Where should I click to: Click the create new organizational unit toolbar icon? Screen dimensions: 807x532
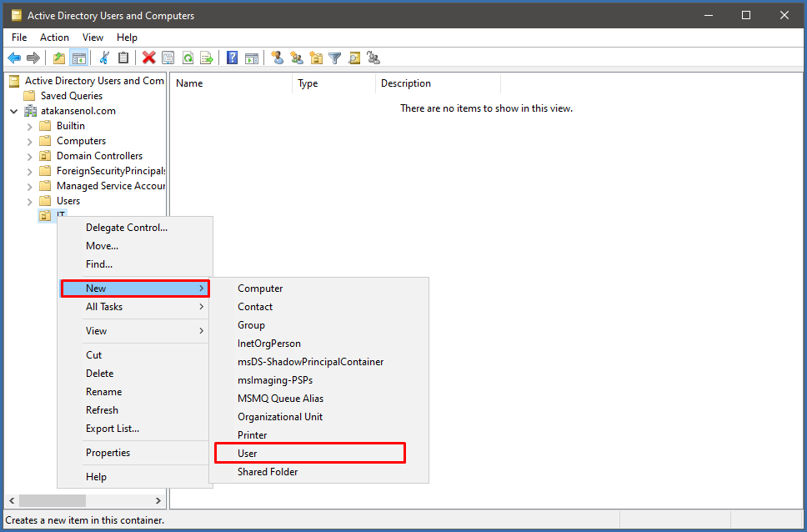(316, 58)
